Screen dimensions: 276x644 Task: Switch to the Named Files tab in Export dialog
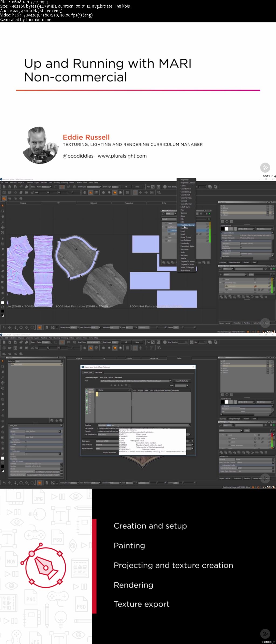pos(87,372)
